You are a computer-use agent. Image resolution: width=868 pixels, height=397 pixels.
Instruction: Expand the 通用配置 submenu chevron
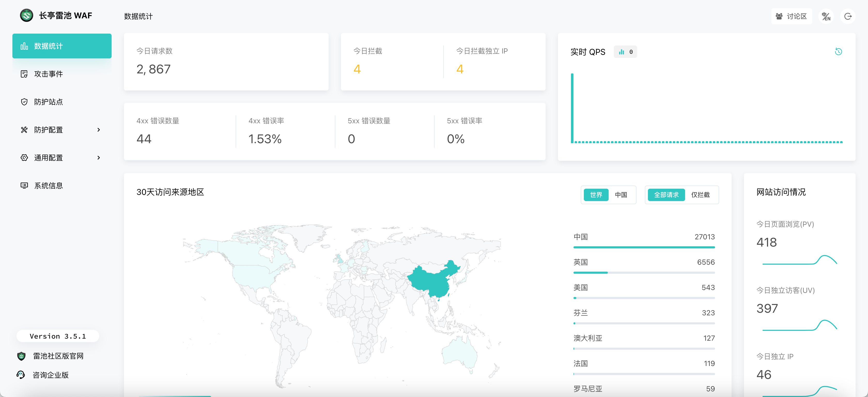(x=98, y=158)
